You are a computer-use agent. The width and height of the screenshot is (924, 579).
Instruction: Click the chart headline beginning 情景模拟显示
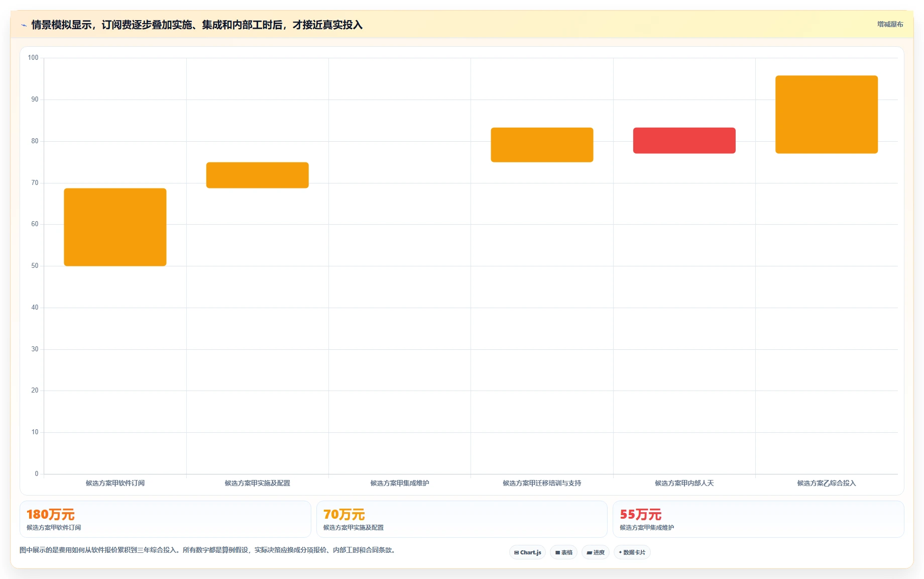click(x=197, y=25)
